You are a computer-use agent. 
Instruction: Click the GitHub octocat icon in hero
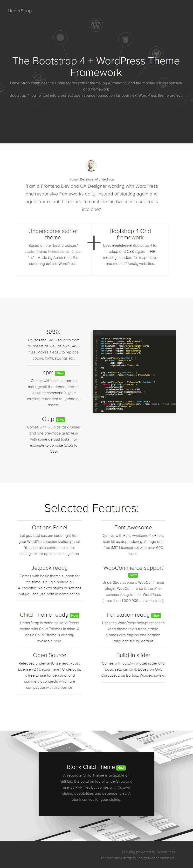[x=156, y=53]
